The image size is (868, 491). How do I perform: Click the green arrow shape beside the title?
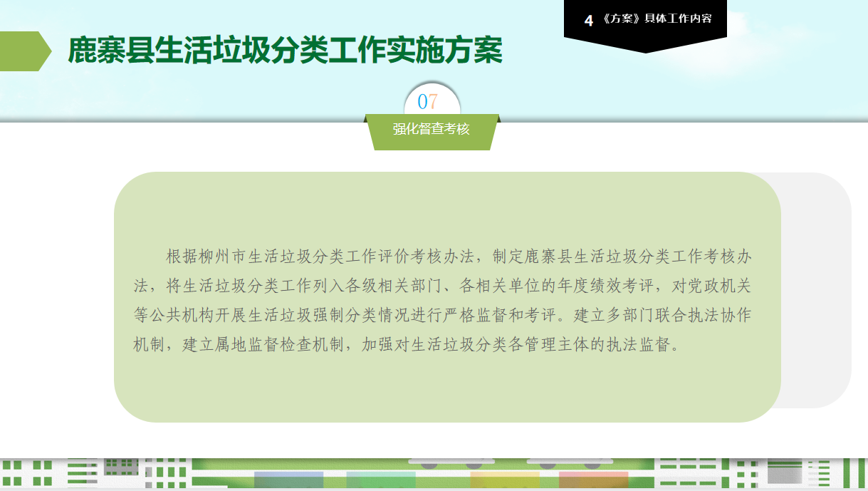coord(26,51)
